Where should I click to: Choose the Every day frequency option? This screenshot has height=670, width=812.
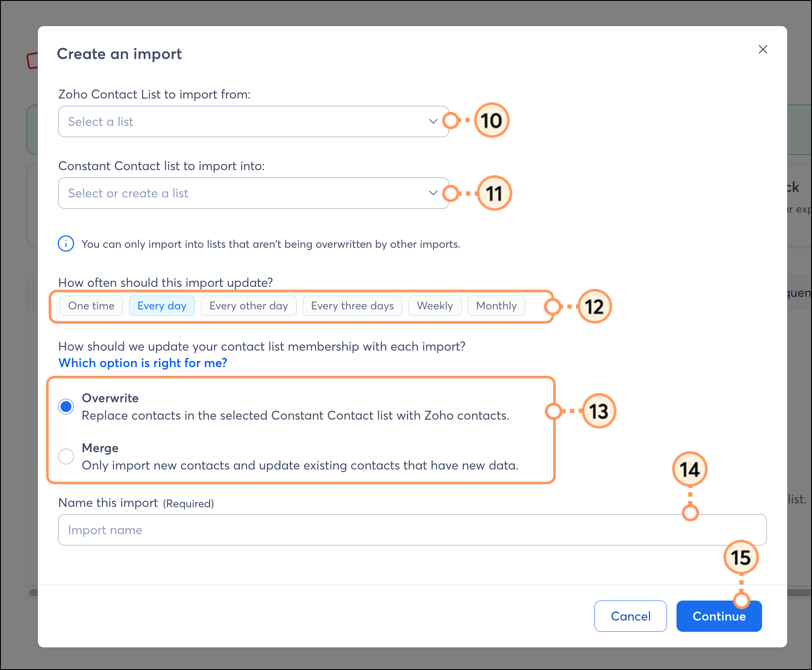click(162, 306)
